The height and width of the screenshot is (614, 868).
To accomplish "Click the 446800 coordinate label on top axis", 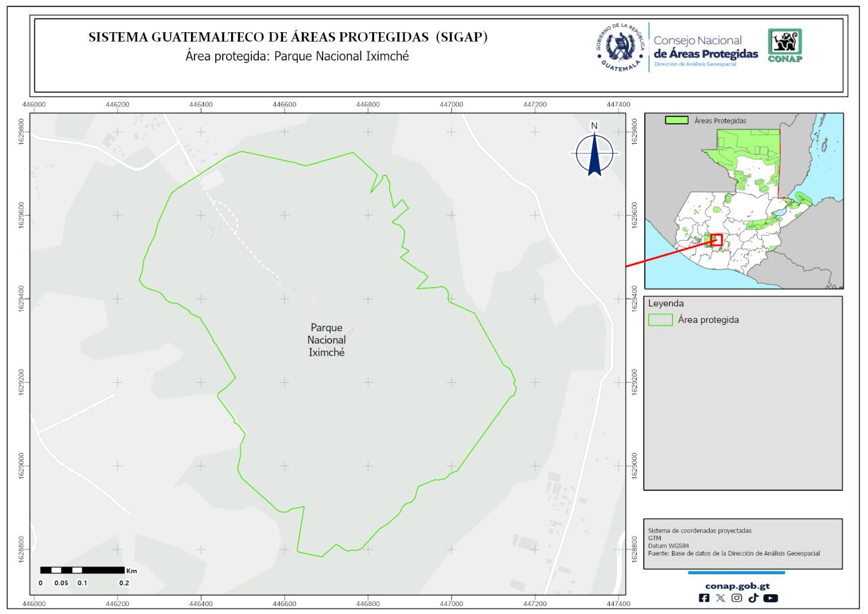I will pyautogui.click(x=368, y=105).
